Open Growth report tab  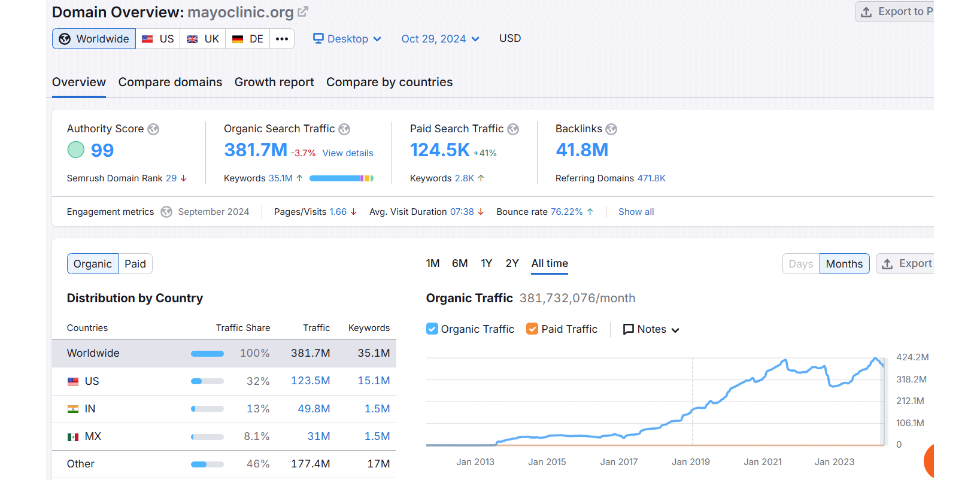[274, 83]
